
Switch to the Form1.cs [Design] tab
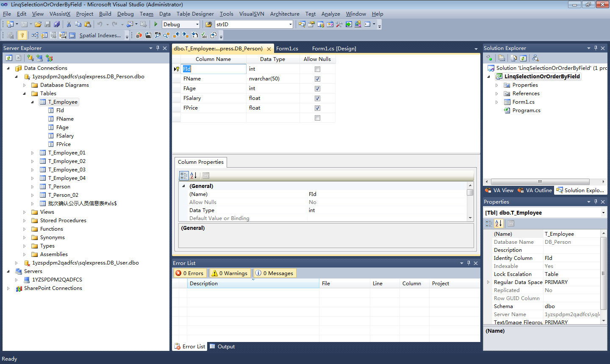coord(334,49)
